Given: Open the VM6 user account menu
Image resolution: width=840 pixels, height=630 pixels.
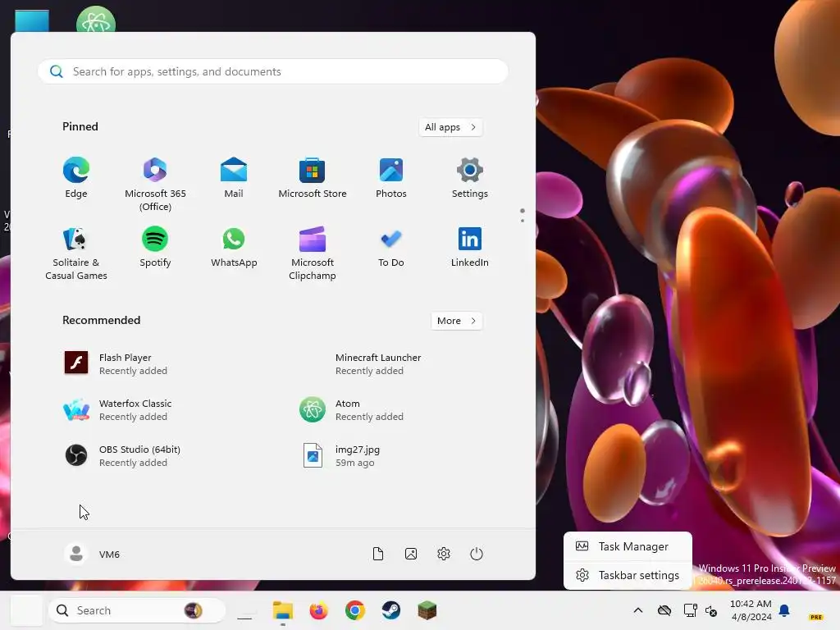Looking at the screenshot, I should tap(92, 554).
